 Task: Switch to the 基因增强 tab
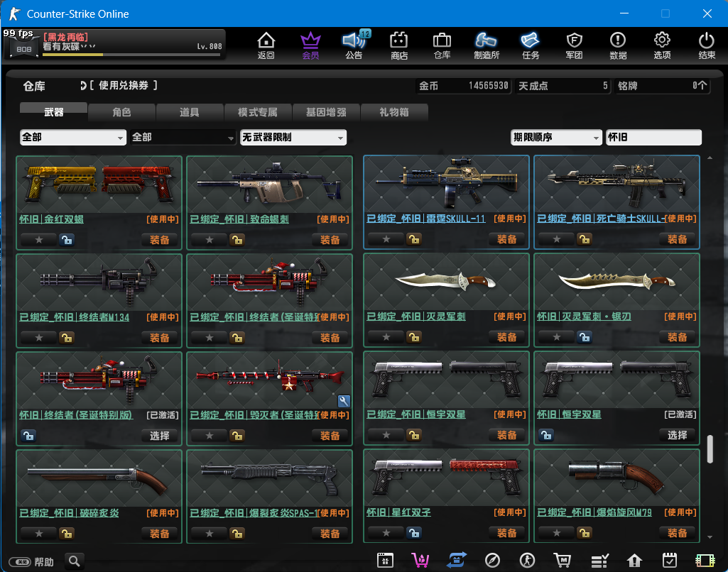326,112
